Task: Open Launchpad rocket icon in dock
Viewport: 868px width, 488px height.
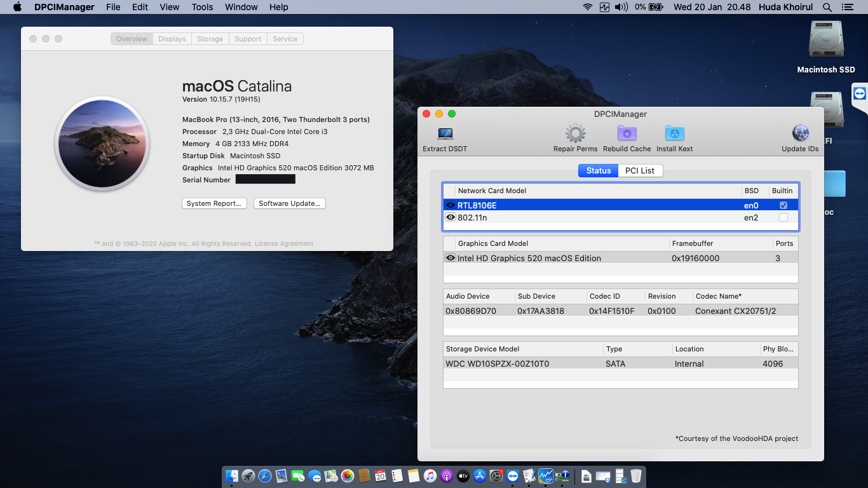Action: [248, 476]
